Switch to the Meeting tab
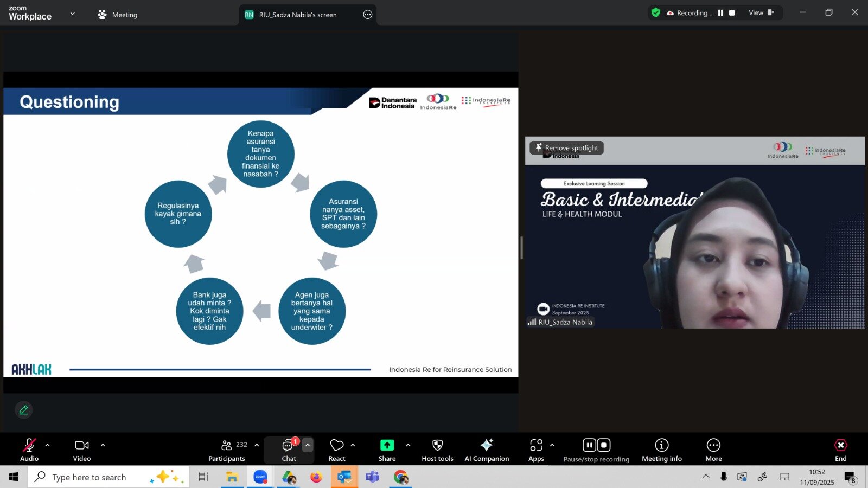 point(118,15)
